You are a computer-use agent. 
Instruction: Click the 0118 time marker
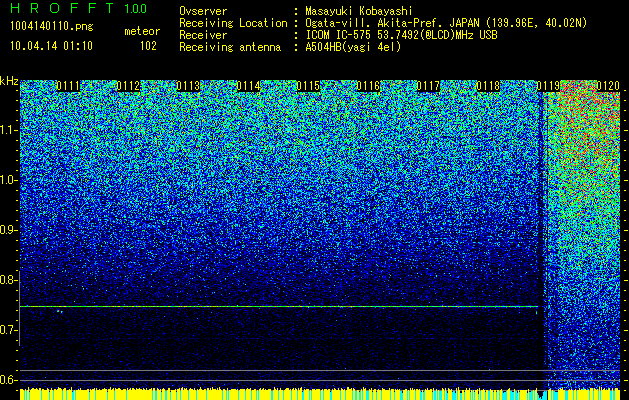(x=489, y=86)
